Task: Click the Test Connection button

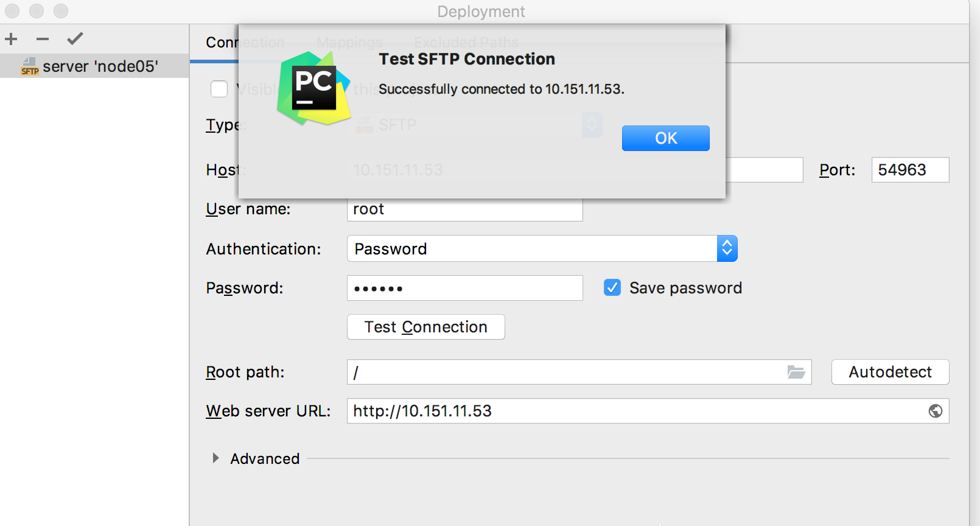Action: coord(425,327)
